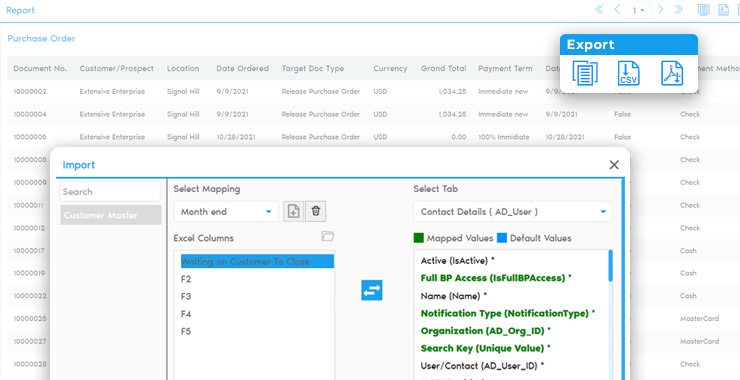Click the green Mapped Values legend swatch
Screen dimensions: 740x380
coord(419,238)
